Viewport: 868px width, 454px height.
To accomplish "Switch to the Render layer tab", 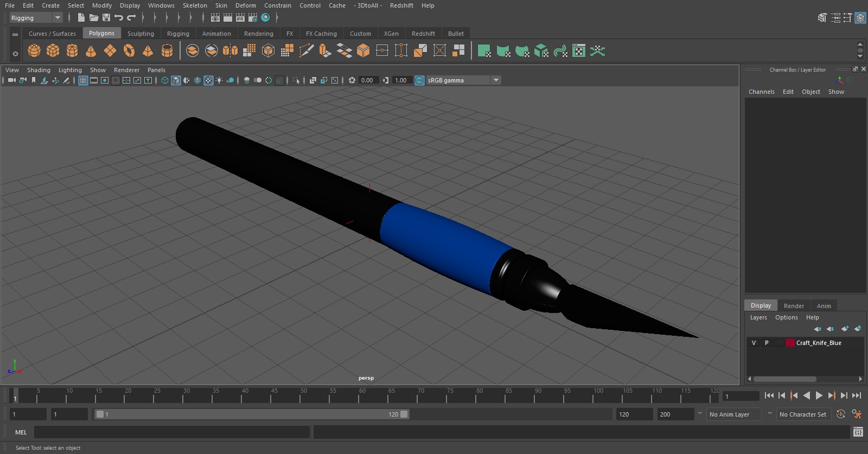I will pyautogui.click(x=794, y=306).
